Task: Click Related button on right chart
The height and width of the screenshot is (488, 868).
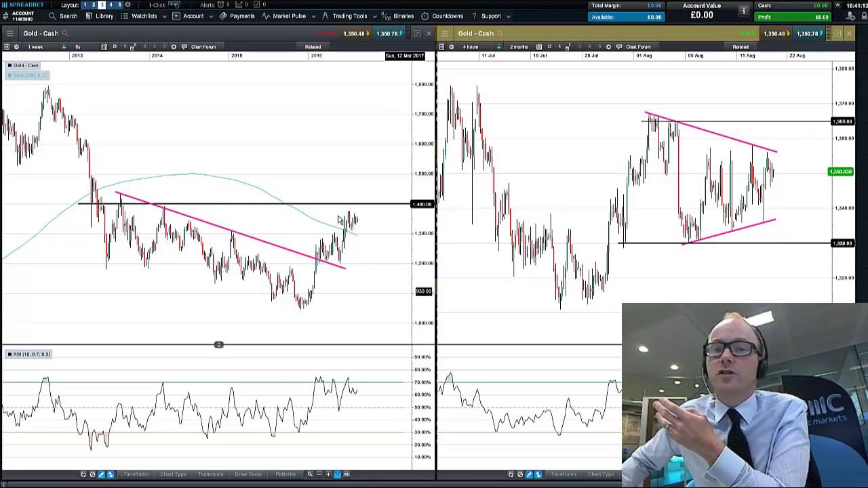Action: tap(741, 47)
